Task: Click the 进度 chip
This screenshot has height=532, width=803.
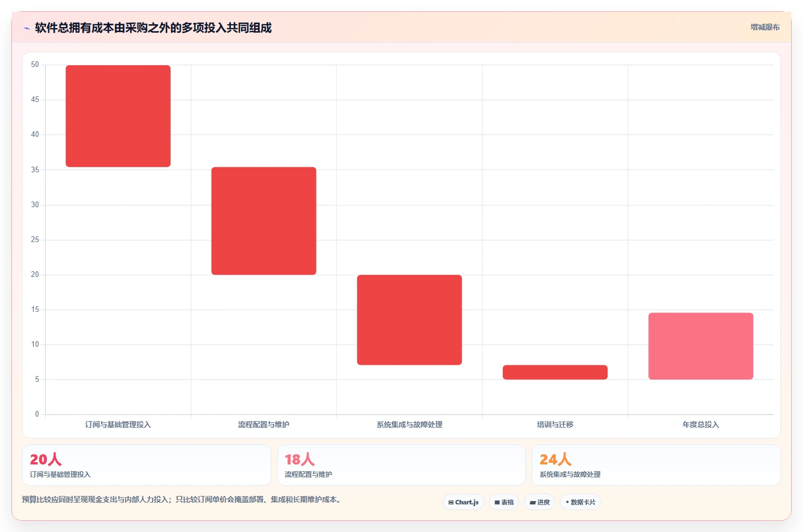Action: click(x=539, y=502)
